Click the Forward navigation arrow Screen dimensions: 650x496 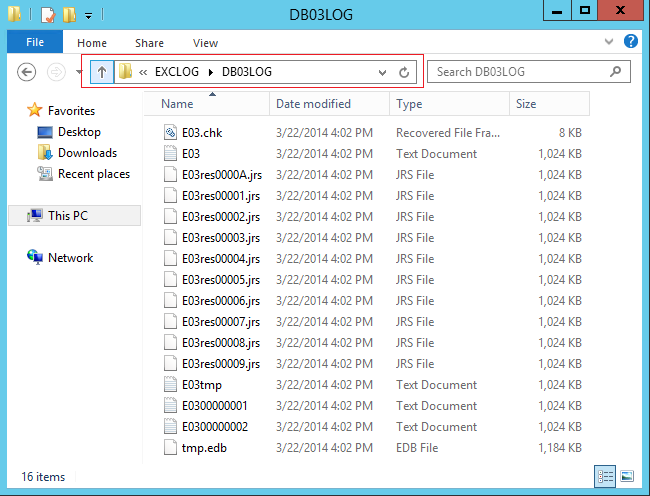(x=56, y=72)
